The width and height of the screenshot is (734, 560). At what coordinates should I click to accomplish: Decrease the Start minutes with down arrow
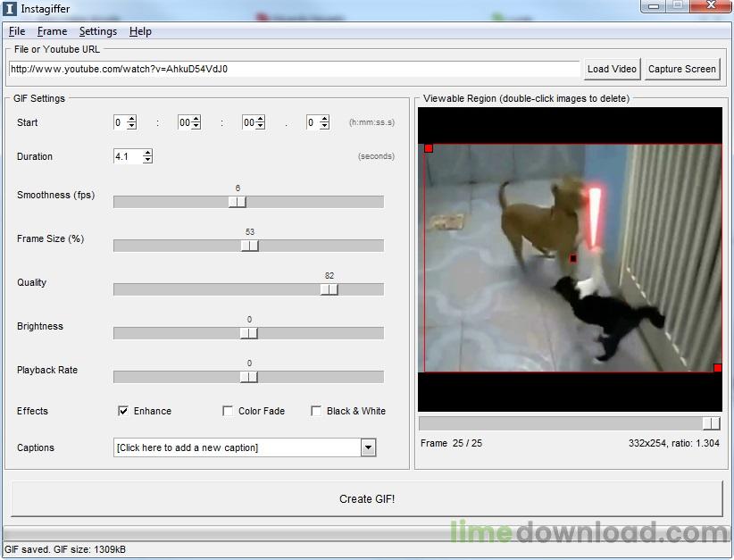tap(196, 126)
